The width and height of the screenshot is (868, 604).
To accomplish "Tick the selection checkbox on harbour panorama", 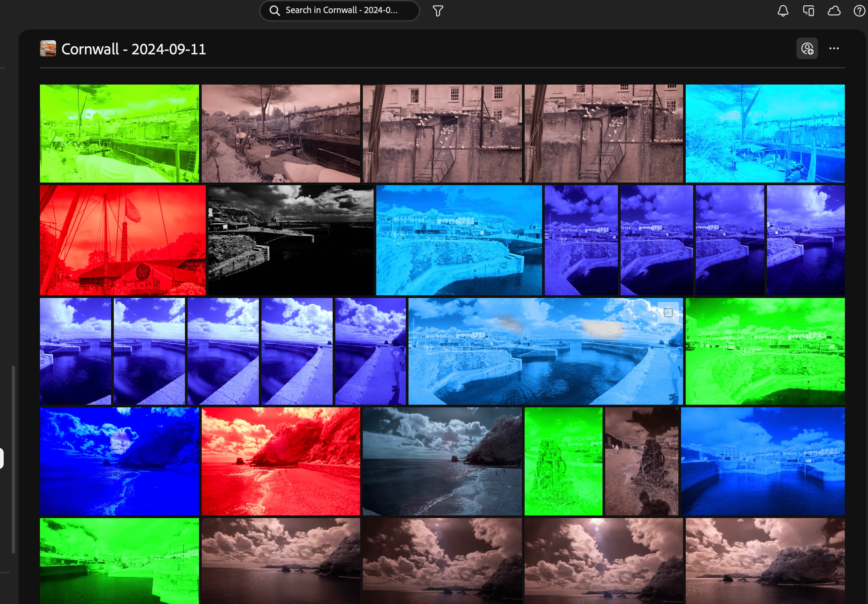I will tap(668, 313).
